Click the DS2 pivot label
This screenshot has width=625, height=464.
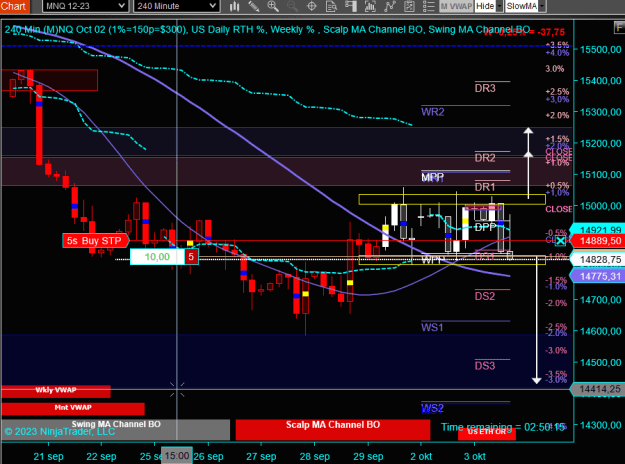point(485,296)
